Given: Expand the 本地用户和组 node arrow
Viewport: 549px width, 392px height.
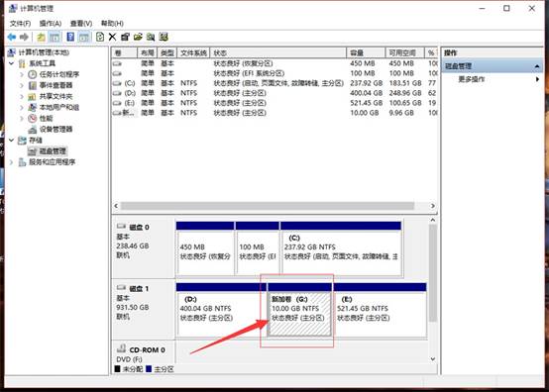Looking at the screenshot, I should click(22, 107).
